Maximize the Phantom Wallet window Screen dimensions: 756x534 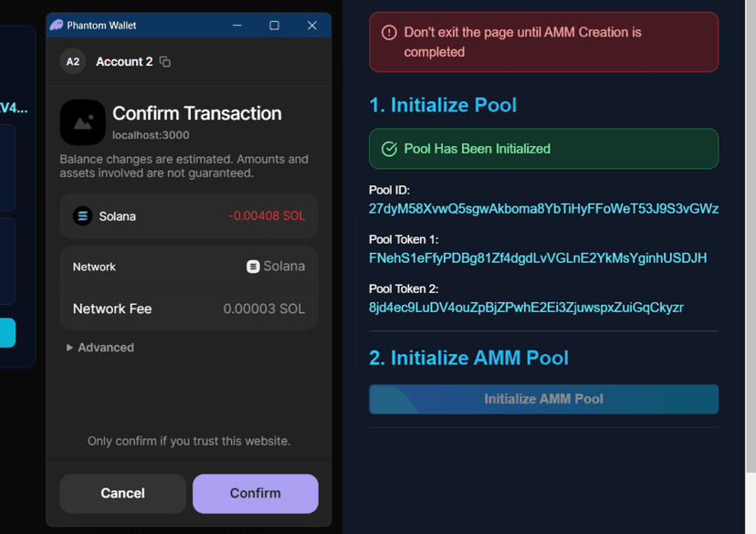coord(274,26)
